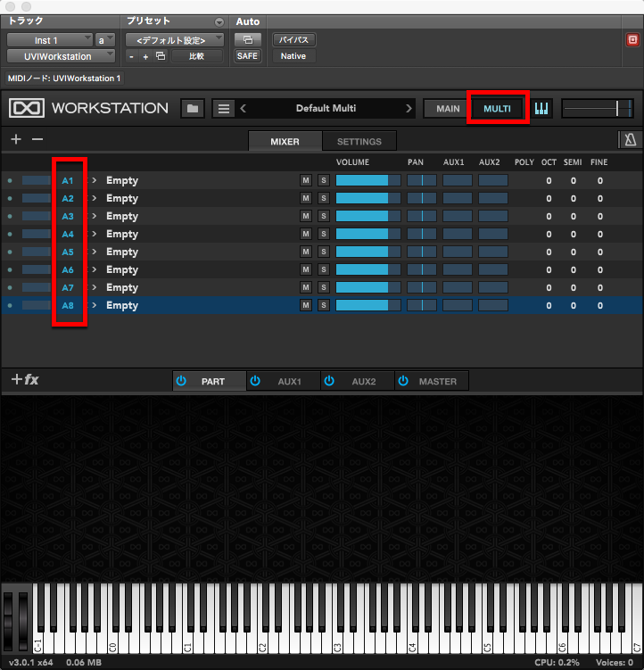The height and width of the screenshot is (670, 644).
Task: Toggle MASTER effects power icon
Action: click(x=403, y=381)
